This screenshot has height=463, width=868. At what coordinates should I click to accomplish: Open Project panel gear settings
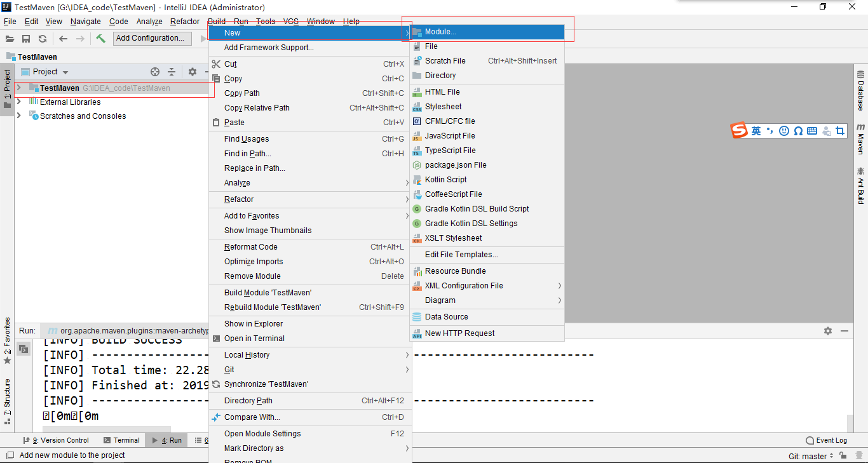pos(193,72)
